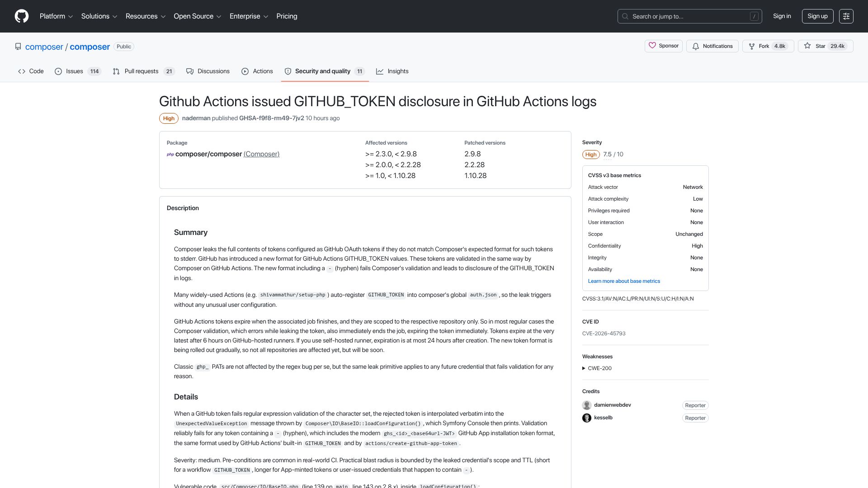Click the kesselb username in Credits
This screenshot has height=488, width=868.
click(603, 418)
